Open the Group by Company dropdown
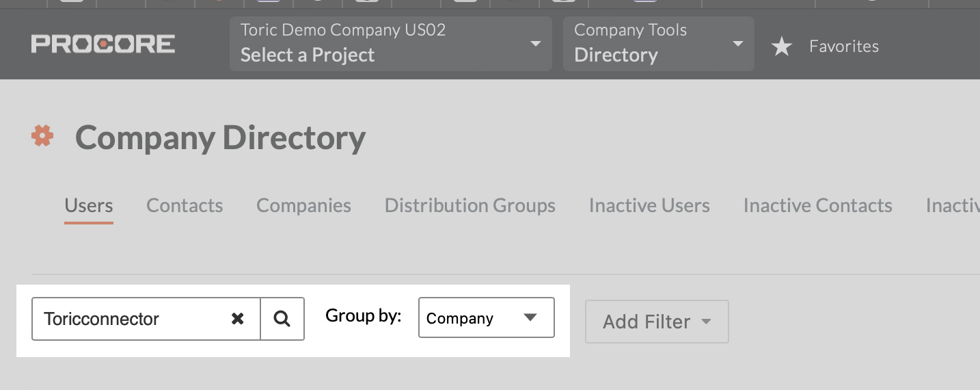 pos(487,317)
